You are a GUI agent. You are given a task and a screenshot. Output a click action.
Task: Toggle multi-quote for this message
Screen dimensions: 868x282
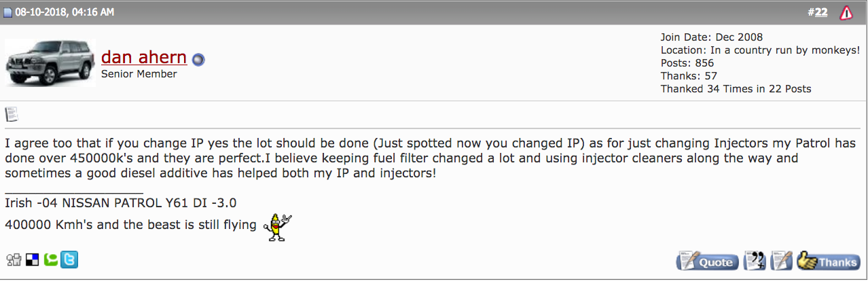point(756,261)
